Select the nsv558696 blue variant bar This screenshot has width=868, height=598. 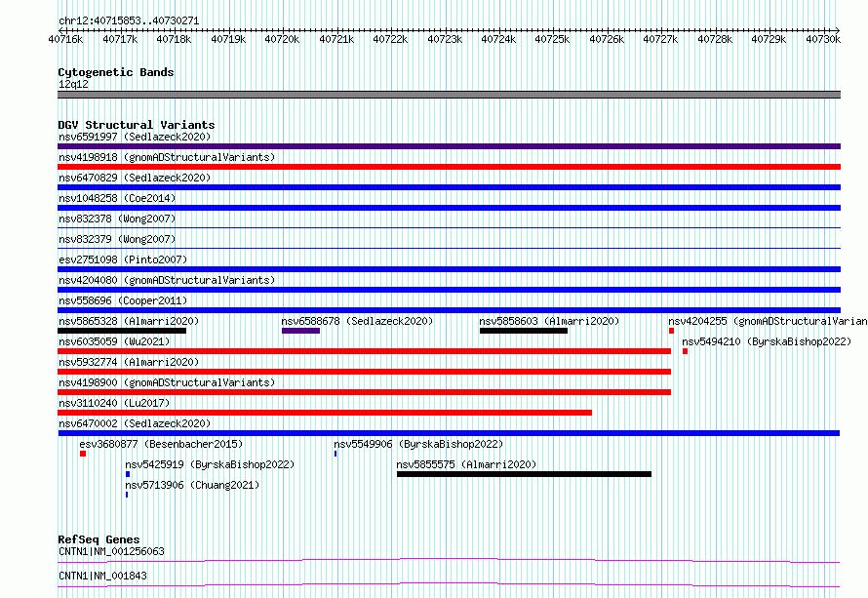click(x=449, y=310)
